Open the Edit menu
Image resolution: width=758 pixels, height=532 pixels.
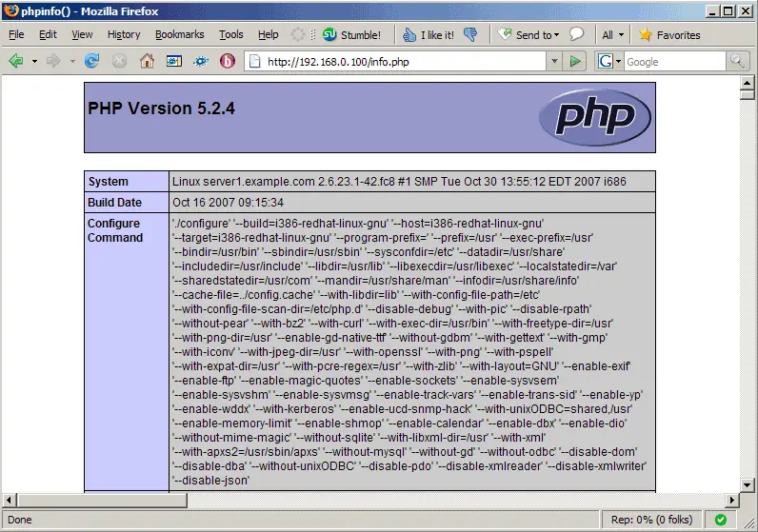[48, 35]
